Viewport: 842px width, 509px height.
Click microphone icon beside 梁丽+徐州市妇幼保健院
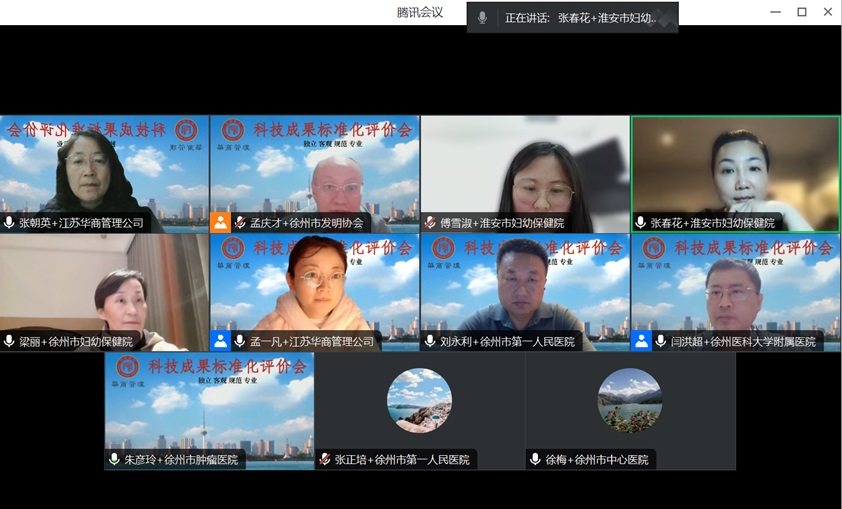coord(9,341)
